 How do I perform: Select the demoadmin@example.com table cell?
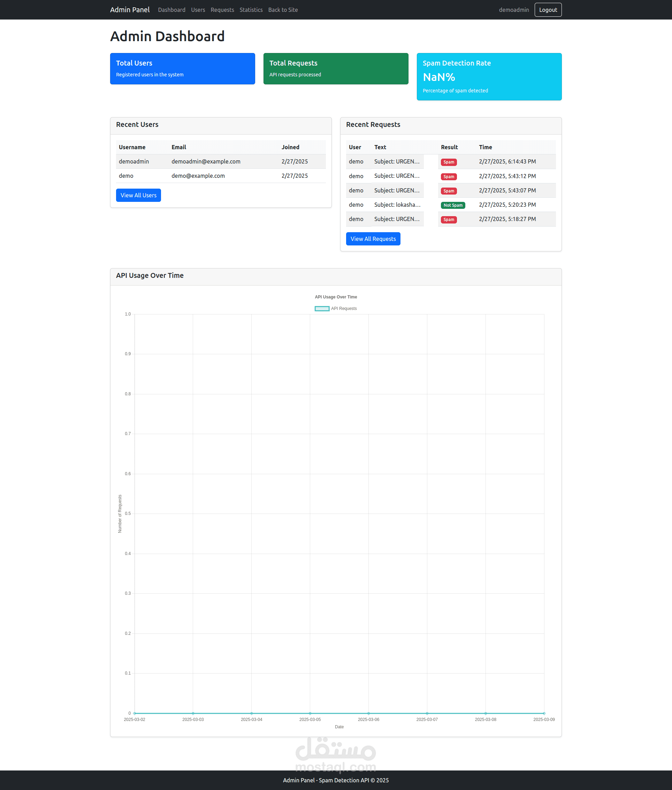206,161
